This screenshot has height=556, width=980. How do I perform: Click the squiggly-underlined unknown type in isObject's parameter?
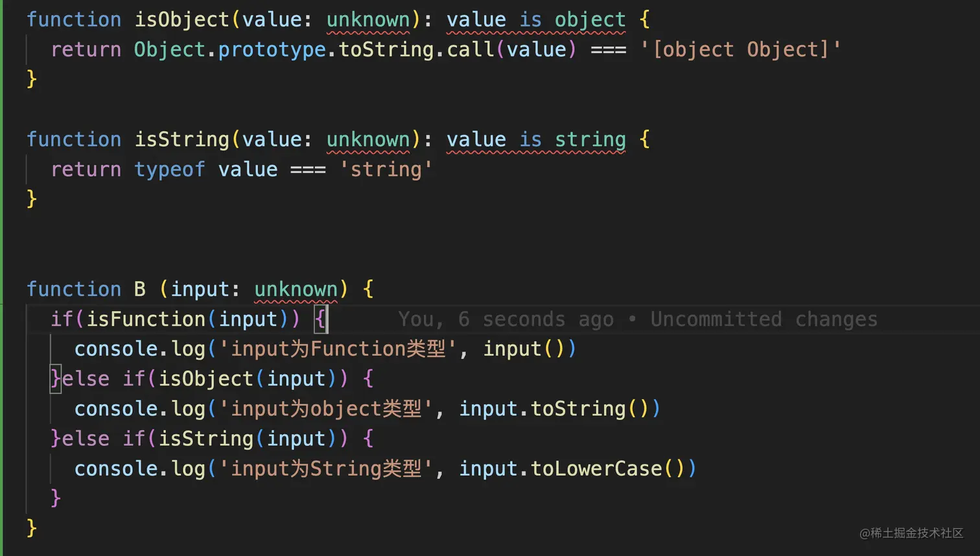[367, 19]
